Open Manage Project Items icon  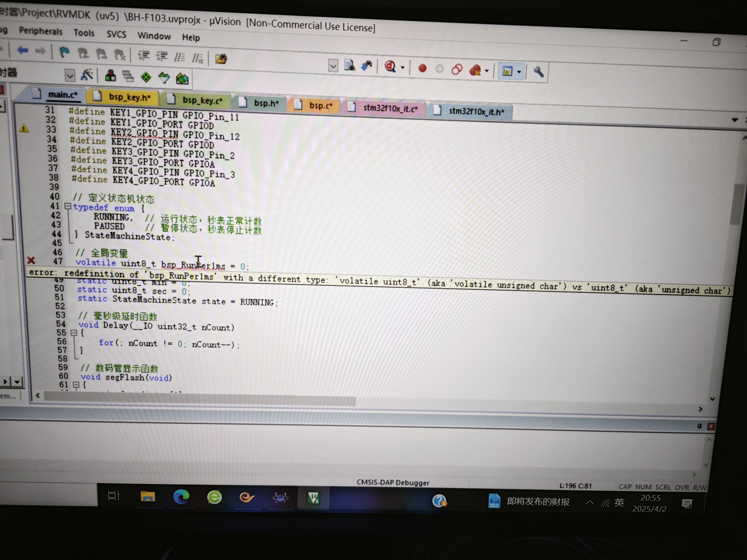[111, 76]
